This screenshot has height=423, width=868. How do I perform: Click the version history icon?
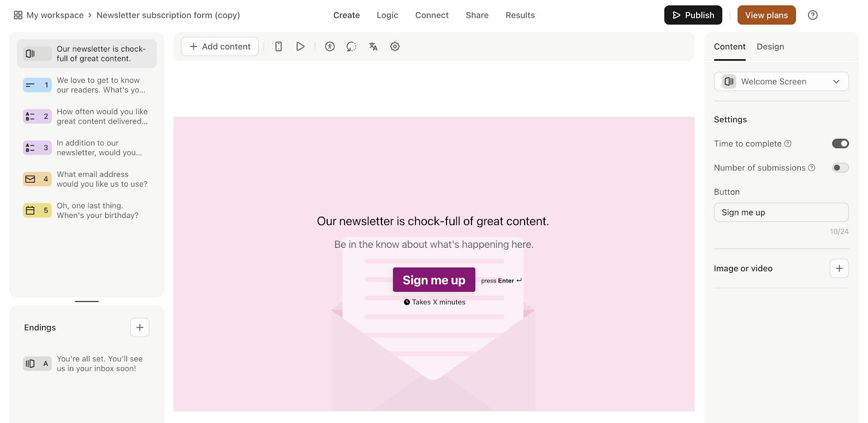click(x=351, y=46)
